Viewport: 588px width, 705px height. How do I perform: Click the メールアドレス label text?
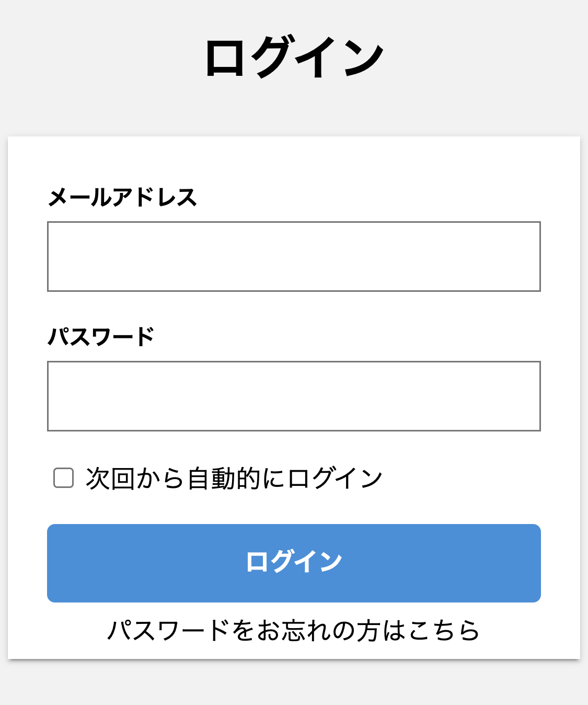(122, 198)
